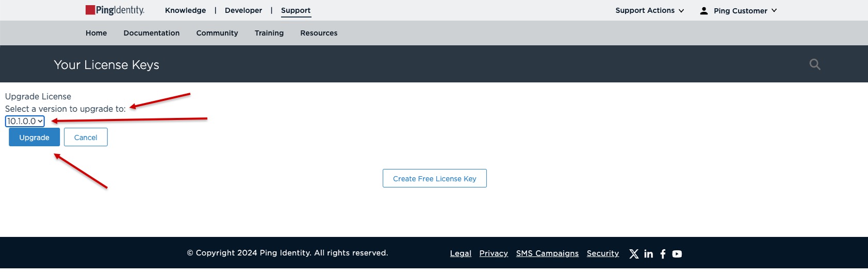Open the Documentation menu item

coord(152,33)
